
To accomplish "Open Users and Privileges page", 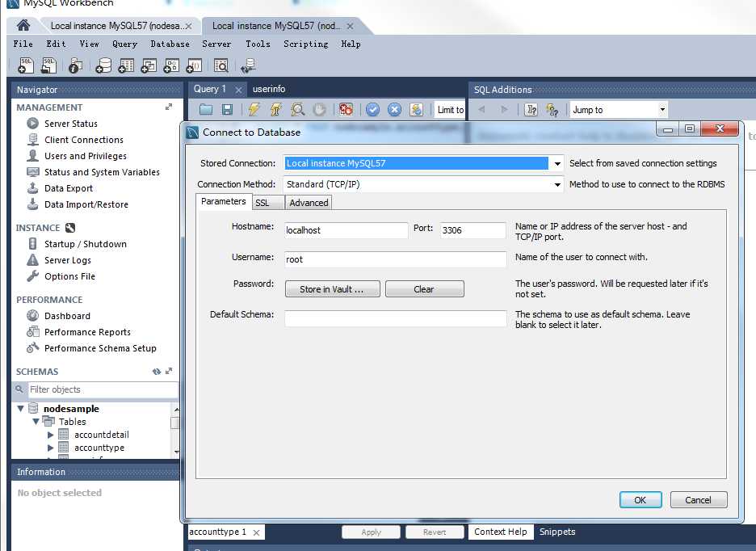I will [x=86, y=156].
